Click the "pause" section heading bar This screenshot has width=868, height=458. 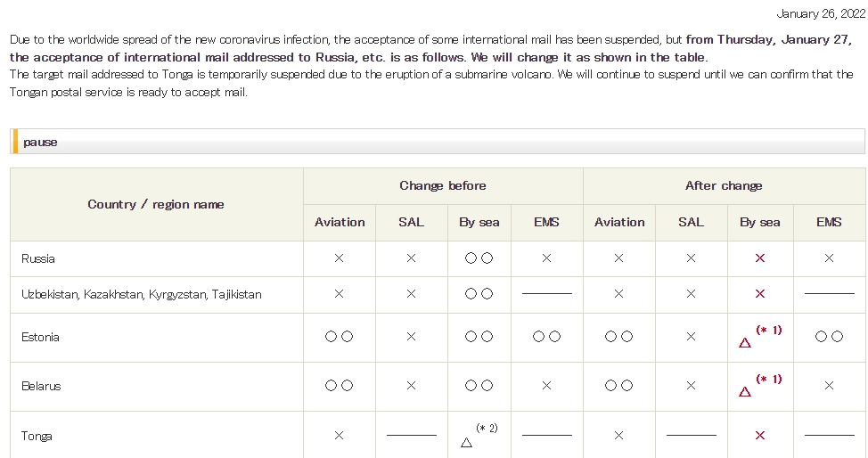(437, 142)
